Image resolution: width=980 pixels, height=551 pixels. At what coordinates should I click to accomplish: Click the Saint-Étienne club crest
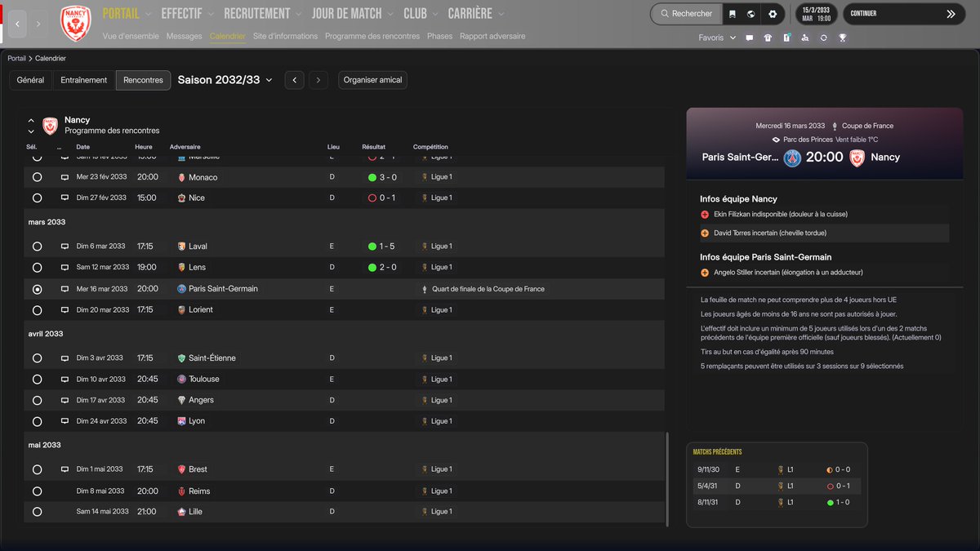click(x=182, y=358)
